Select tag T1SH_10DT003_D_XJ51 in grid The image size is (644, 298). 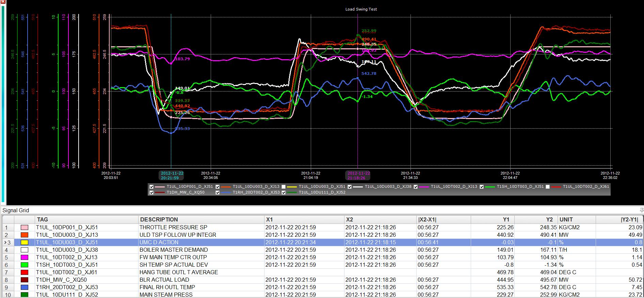(67, 265)
